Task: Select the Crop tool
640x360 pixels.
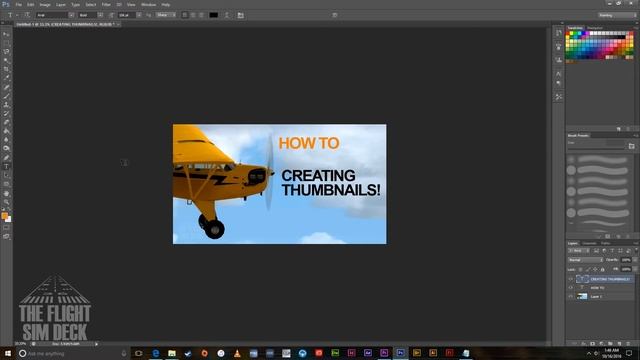Action: (x=6, y=69)
